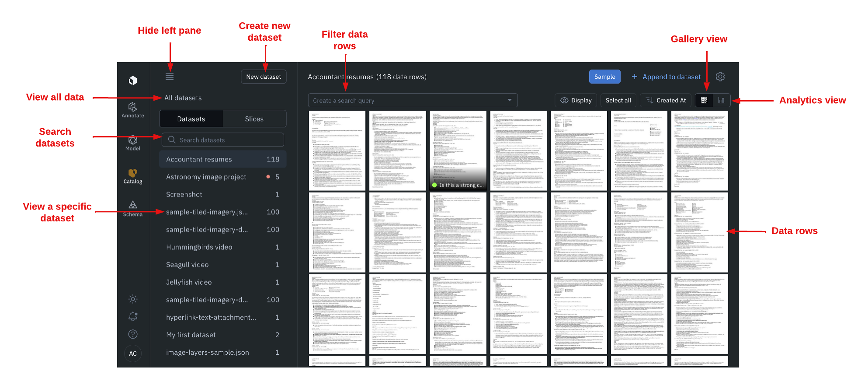This screenshot has height=385, width=868.
Task: Hide left pane with hamburger icon
Action: pyautogui.click(x=170, y=77)
